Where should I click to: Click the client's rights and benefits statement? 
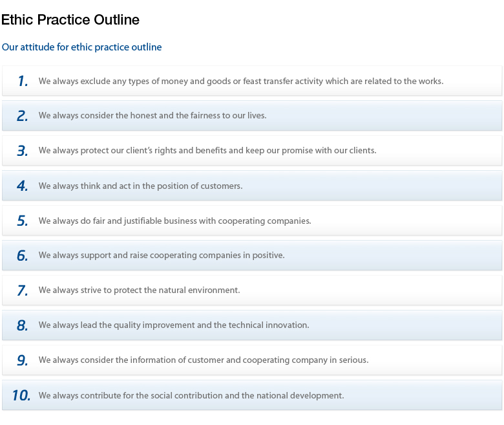(207, 151)
